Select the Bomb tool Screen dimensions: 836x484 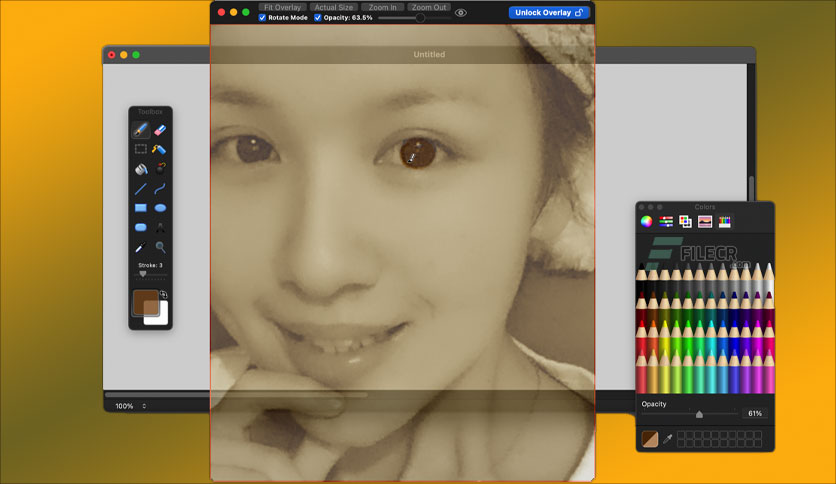(x=160, y=168)
